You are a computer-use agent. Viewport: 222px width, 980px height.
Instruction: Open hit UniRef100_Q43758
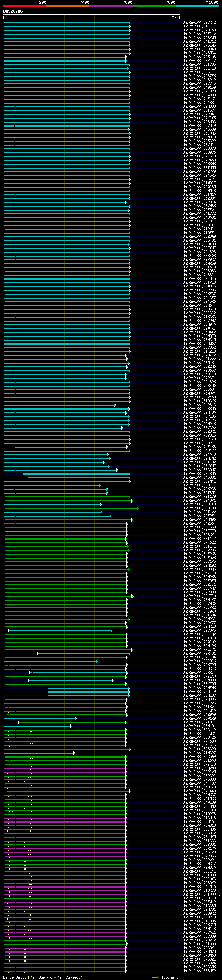(x=199, y=30)
